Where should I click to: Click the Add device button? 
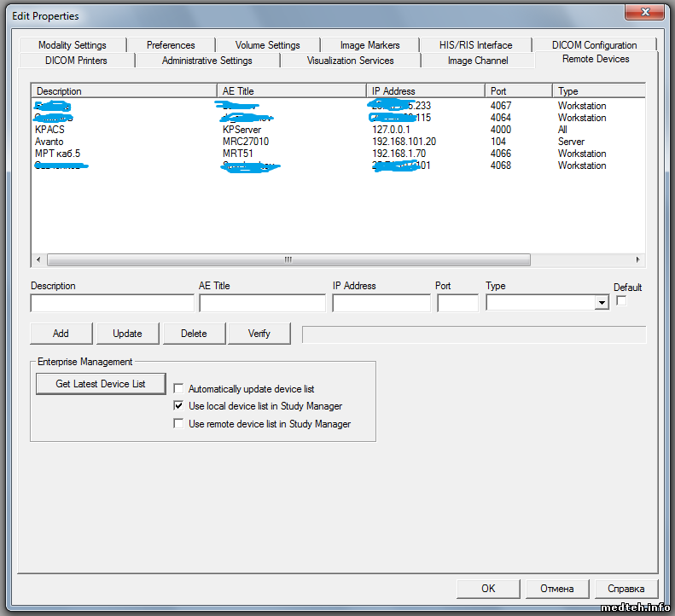pos(61,334)
